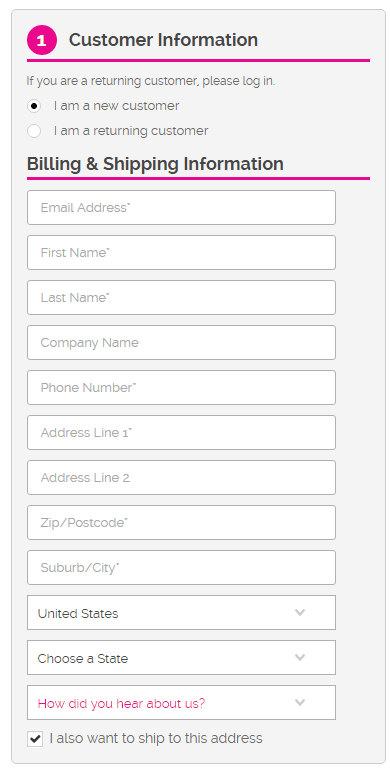390x774 pixels.
Task: Click the chevron arrow in United States dropdown
Action: [x=300, y=613]
